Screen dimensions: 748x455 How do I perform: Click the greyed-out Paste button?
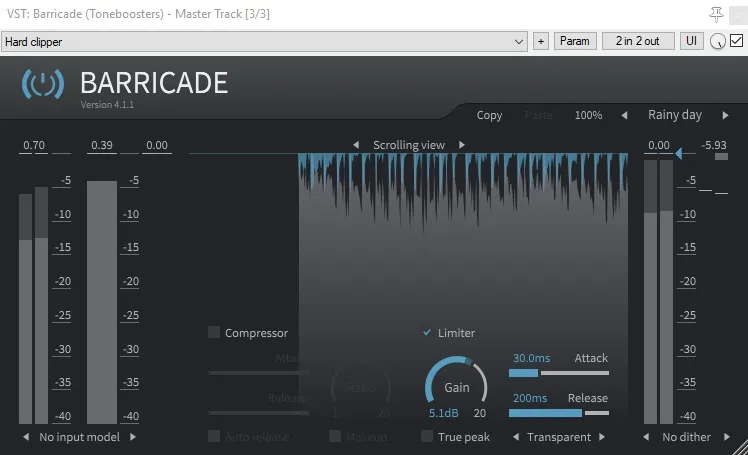(x=538, y=115)
